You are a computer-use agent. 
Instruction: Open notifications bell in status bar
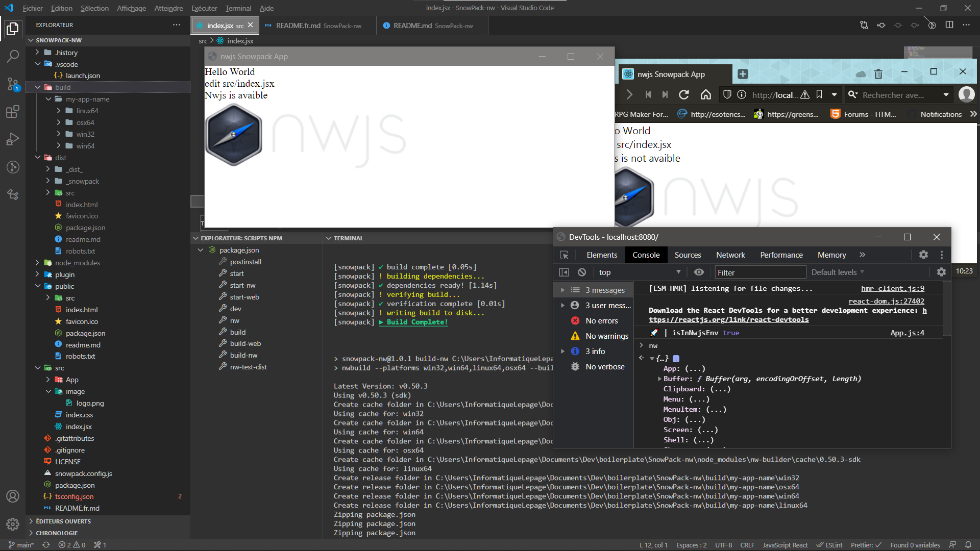(968, 545)
